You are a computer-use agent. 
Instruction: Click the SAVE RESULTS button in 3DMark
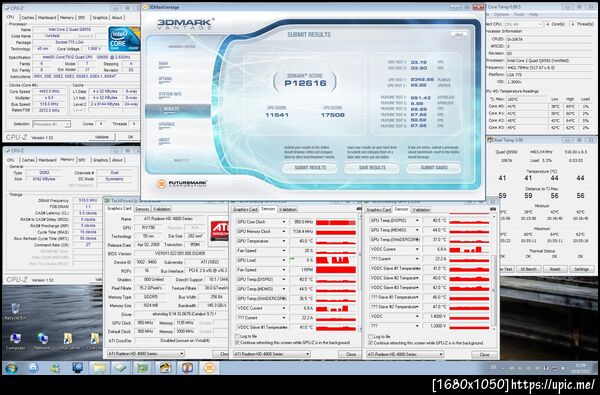[372, 168]
